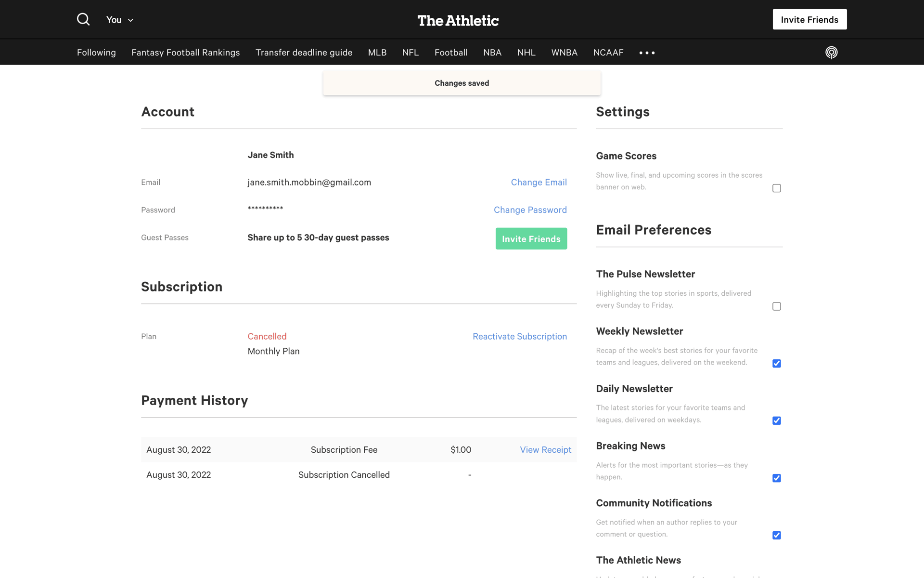Image resolution: width=924 pixels, height=578 pixels.
Task: Enable The Pulse Newsletter checkbox
Action: [776, 306]
